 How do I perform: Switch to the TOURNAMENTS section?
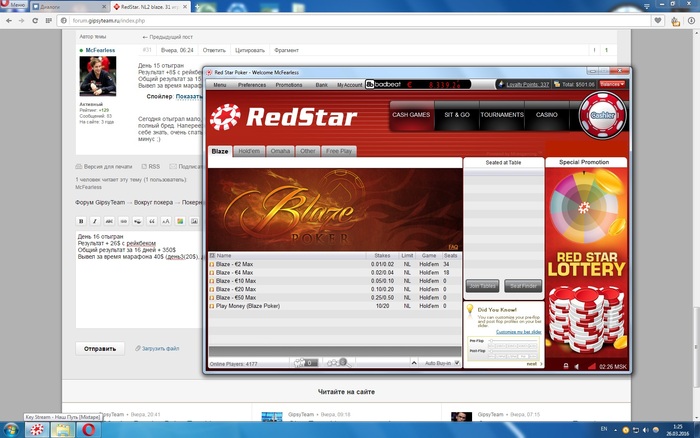tap(502, 115)
